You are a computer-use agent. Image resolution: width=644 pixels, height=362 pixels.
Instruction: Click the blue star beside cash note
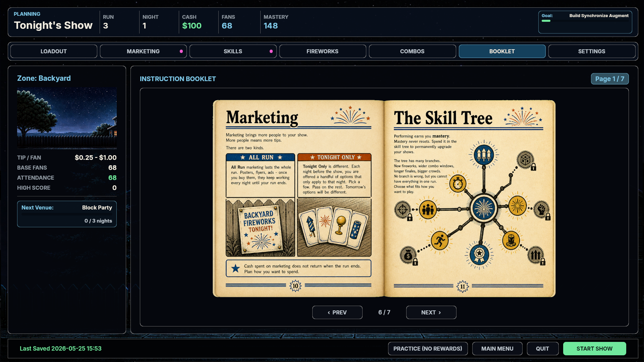click(236, 268)
